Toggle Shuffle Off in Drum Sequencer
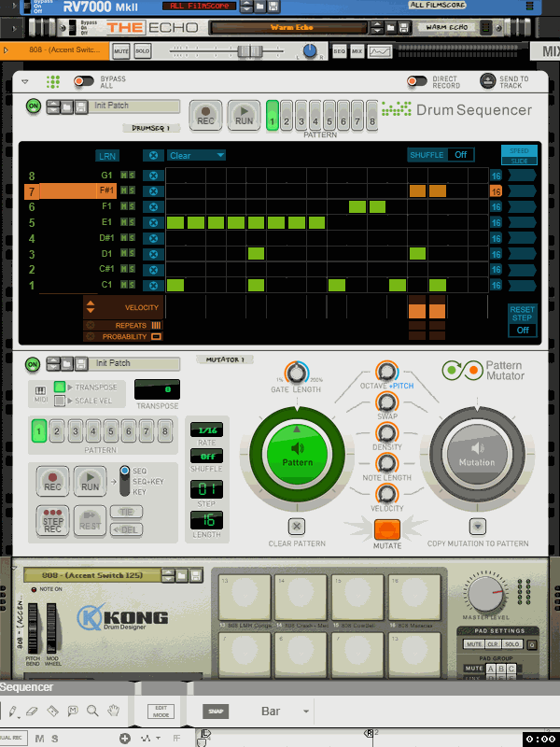Viewport: 560px width, 747px height. coord(460,155)
